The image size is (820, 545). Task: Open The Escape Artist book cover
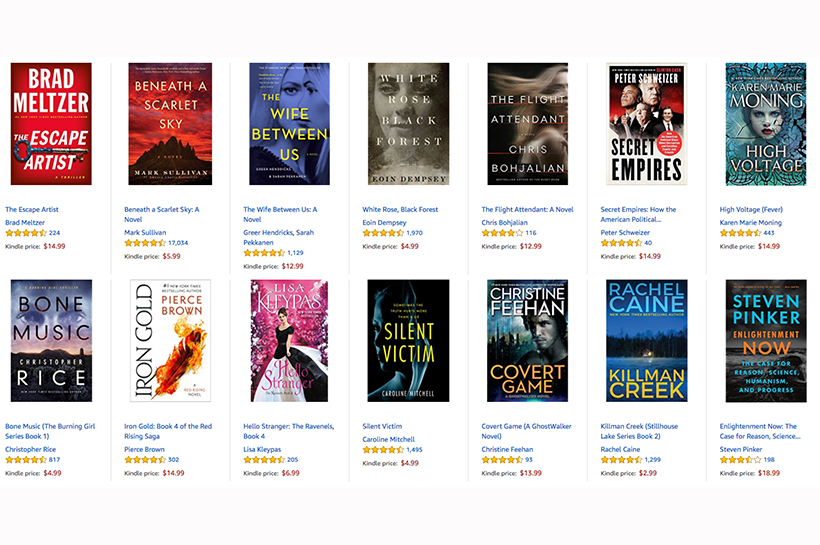click(51, 124)
